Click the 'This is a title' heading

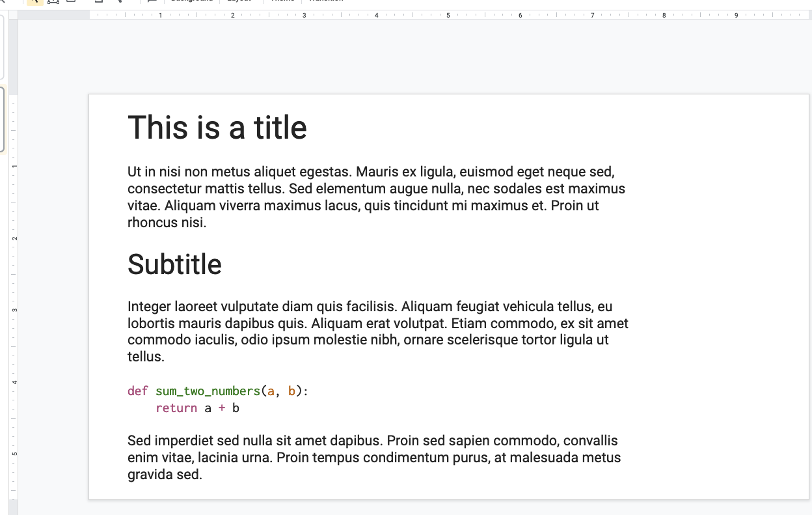217,128
